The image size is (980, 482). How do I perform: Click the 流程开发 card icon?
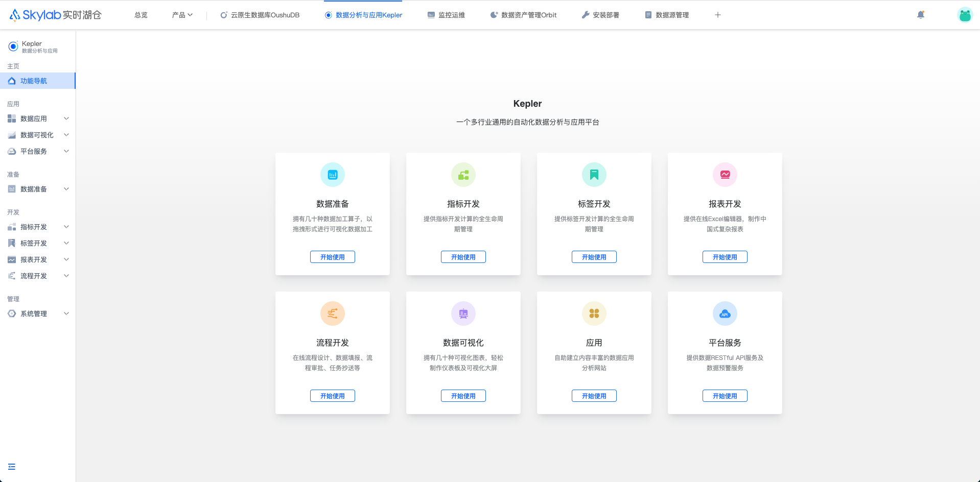click(333, 314)
